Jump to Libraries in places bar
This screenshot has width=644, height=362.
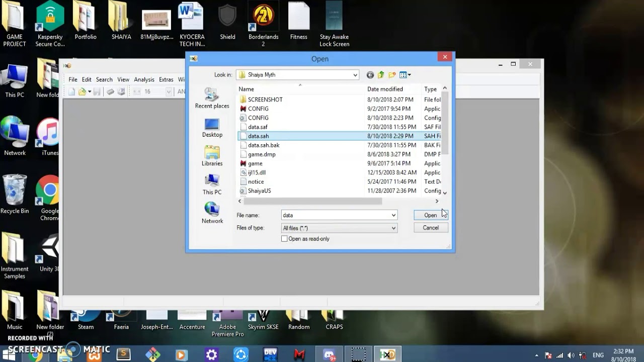coord(212,156)
